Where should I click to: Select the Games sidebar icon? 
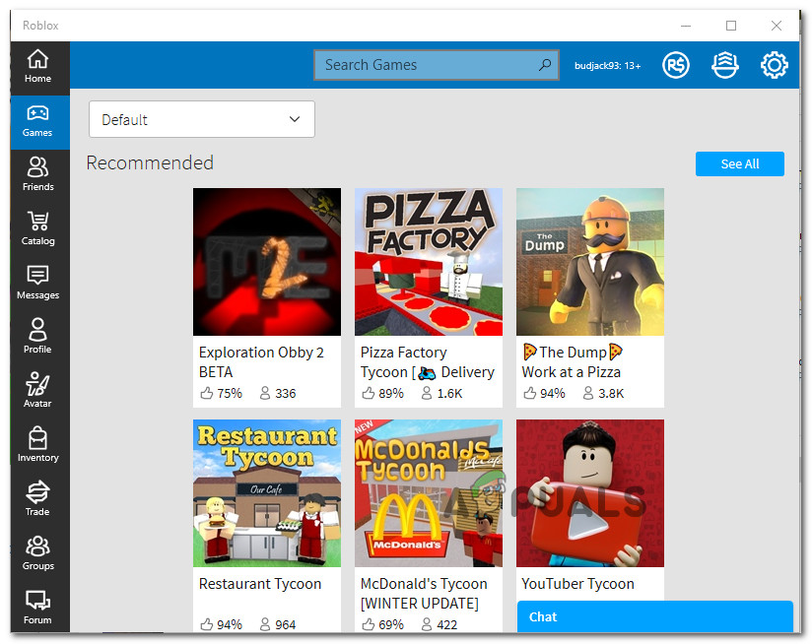[x=37, y=120]
